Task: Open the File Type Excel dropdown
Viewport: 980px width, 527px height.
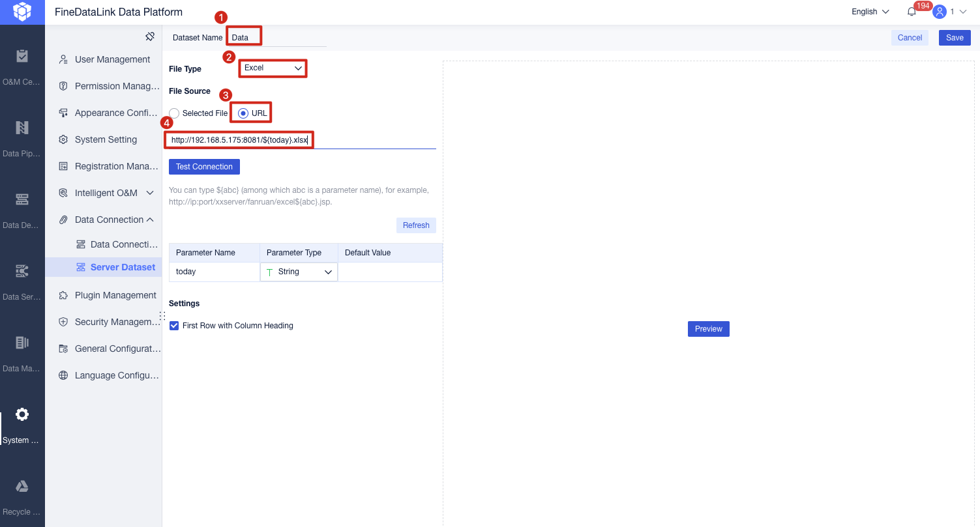Action: (x=273, y=68)
